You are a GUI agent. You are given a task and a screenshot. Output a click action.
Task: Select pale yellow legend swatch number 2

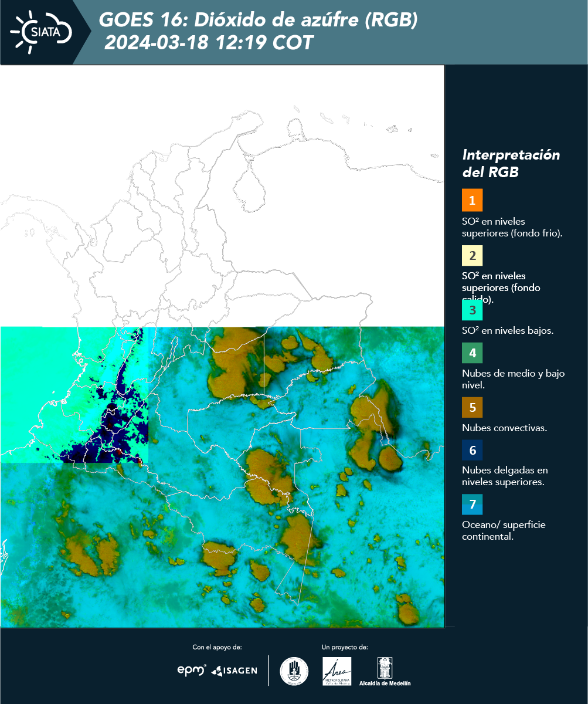[x=472, y=255]
